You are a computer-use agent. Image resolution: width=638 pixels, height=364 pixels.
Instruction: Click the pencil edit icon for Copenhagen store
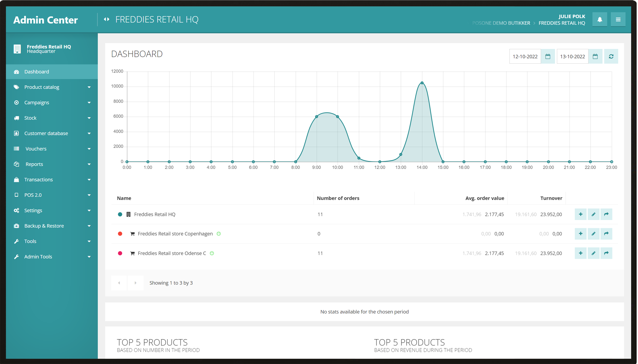[x=593, y=234]
